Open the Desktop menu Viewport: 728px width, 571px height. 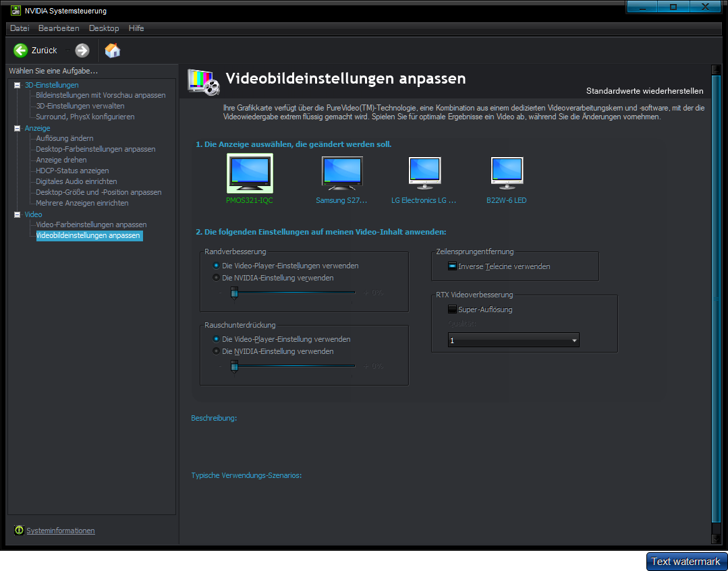104,28
